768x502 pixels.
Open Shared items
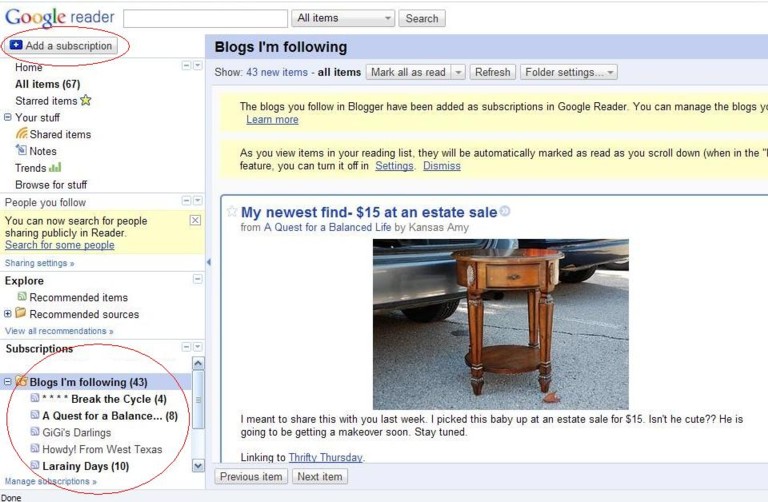tap(60, 134)
